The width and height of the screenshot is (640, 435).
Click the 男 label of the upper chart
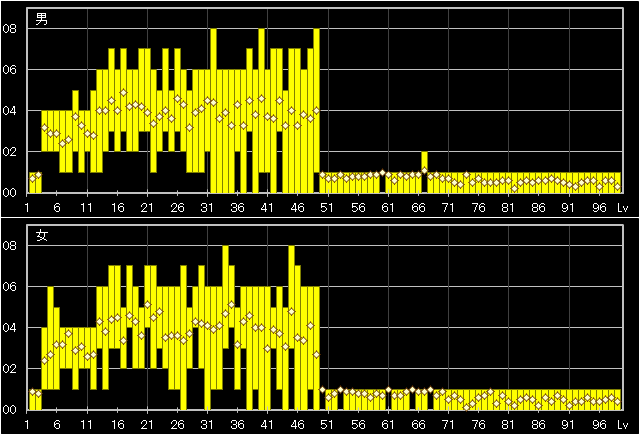point(42,19)
